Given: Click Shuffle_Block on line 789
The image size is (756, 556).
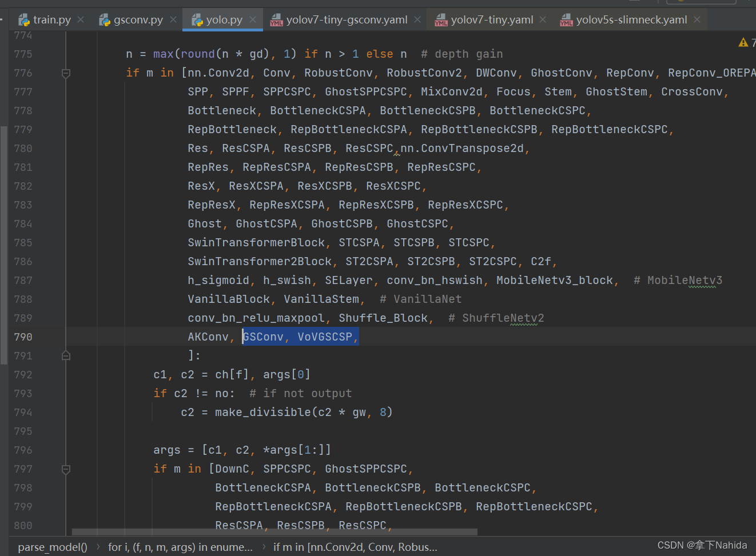Looking at the screenshot, I should click(x=383, y=318).
